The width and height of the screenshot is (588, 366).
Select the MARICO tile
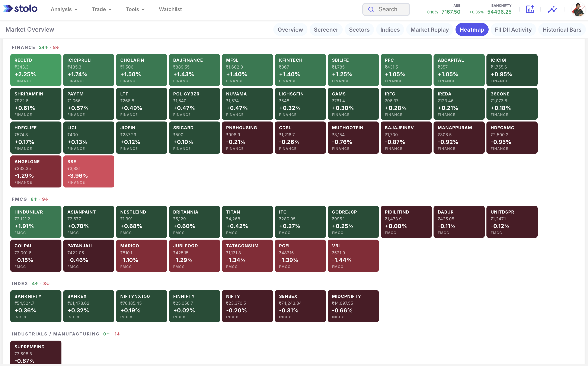142,256
